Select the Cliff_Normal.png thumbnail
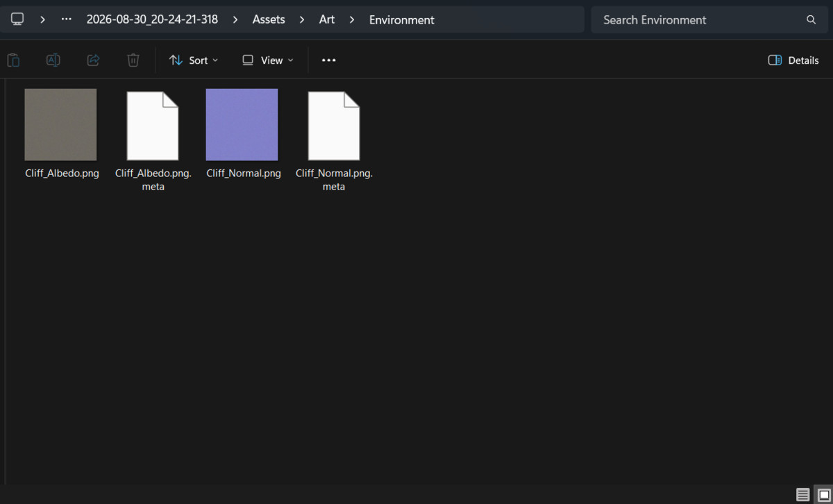833x504 pixels. point(242,125)
